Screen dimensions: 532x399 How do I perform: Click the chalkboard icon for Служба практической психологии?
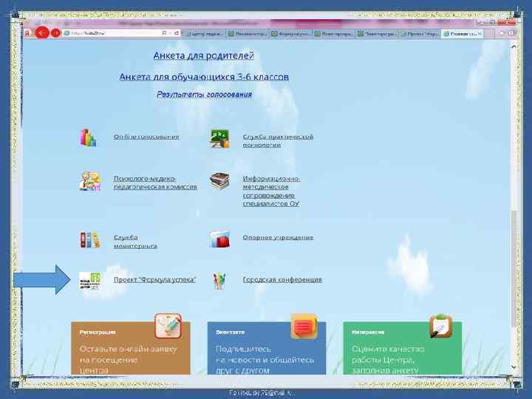pyautogui.click(x=219, y=138)
